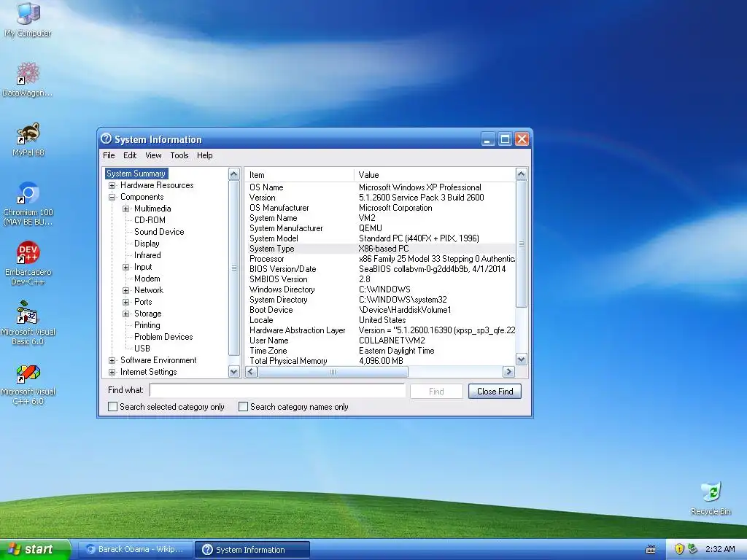
Task: Click the Start button
Action: click(35, 549)
